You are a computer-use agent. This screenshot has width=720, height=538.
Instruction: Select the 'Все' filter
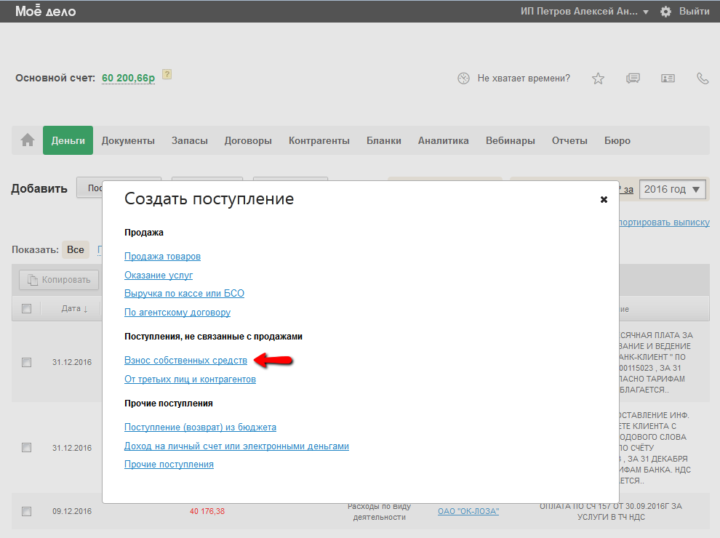pos(75,250)
